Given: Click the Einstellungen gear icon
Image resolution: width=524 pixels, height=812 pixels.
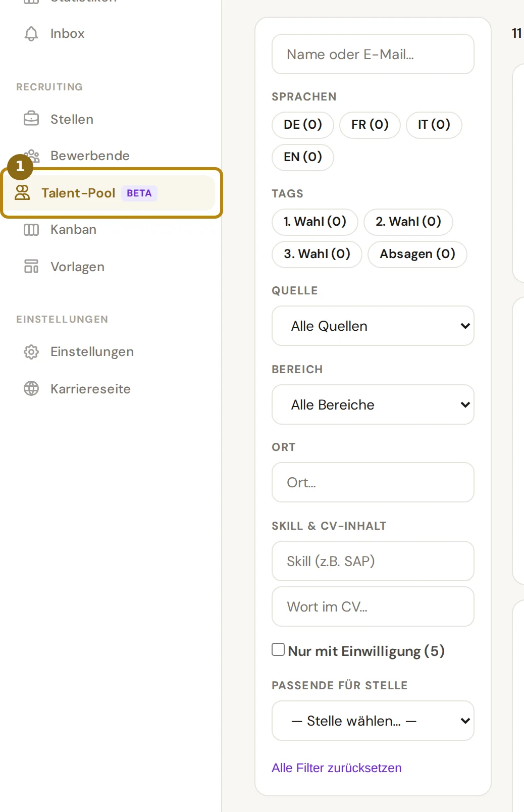Looking at the screenshot, I should [x=31, y=351].
